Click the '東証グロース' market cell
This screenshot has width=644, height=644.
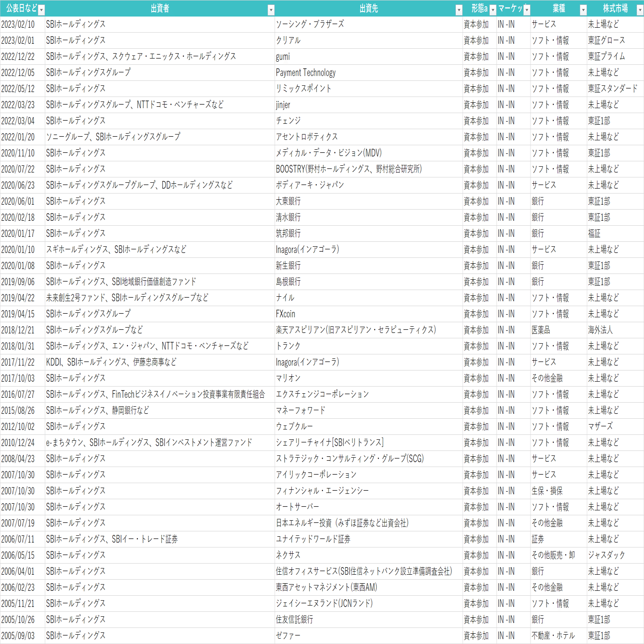tap(615, 41)
